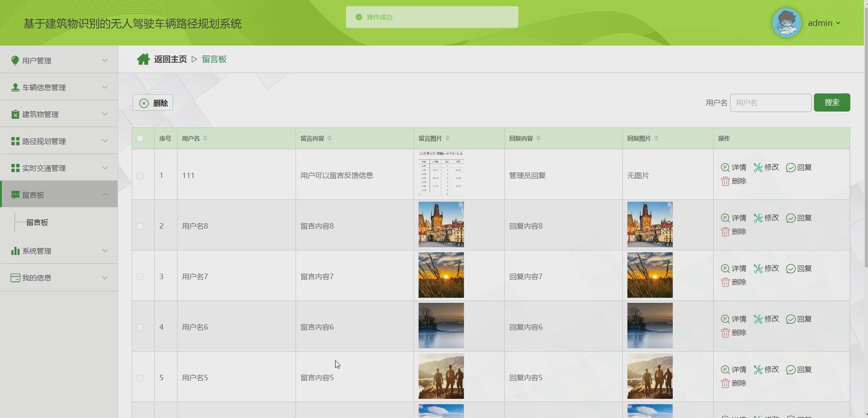Click the 用户管理 sidebar icon
Screen dimensions: 868x418
[15, 60]
